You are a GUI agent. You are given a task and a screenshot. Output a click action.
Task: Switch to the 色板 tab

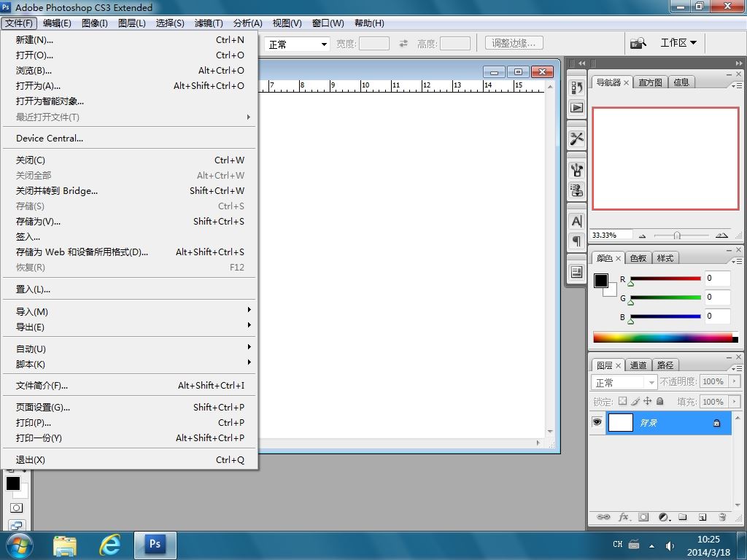638,258
